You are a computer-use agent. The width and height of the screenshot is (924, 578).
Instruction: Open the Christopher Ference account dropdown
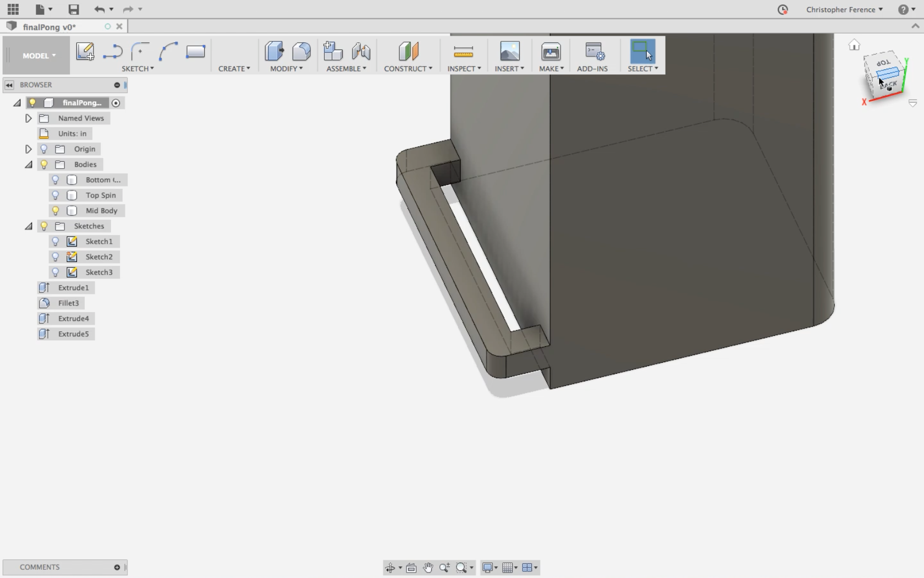point(844,9)
